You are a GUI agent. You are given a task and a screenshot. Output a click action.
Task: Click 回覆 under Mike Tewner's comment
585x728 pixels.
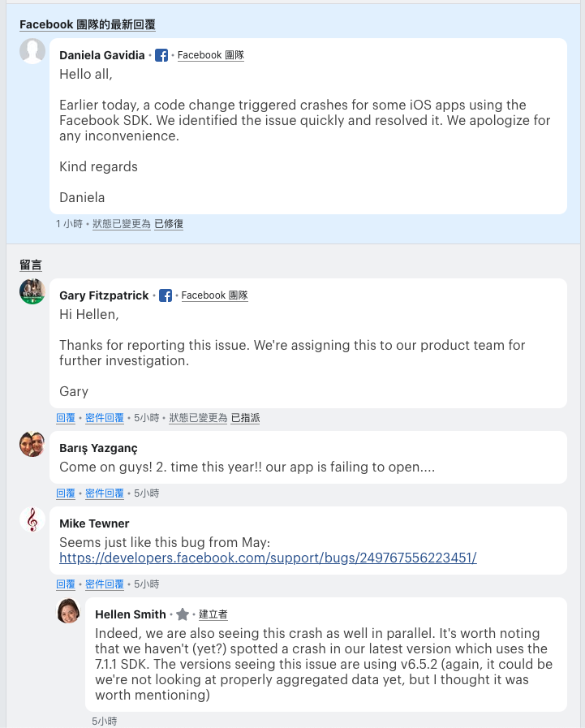click(x=66, y=584)
